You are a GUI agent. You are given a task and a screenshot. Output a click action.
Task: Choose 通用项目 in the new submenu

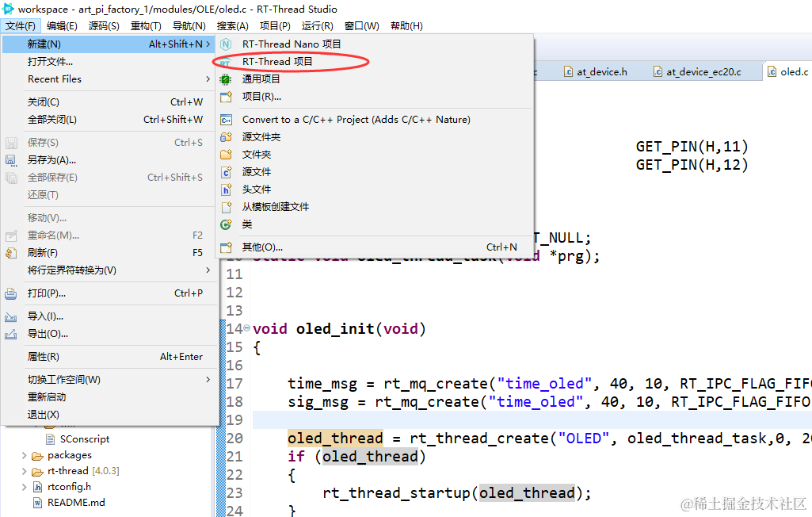[x=375, y=79]
